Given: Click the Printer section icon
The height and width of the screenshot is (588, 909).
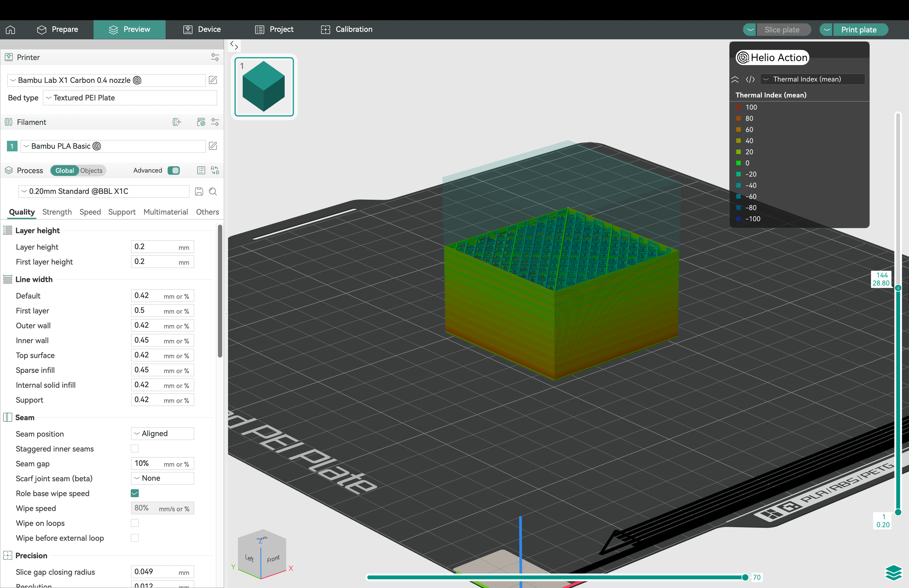Looking at the screenshot, I should [x=9, y=57].
